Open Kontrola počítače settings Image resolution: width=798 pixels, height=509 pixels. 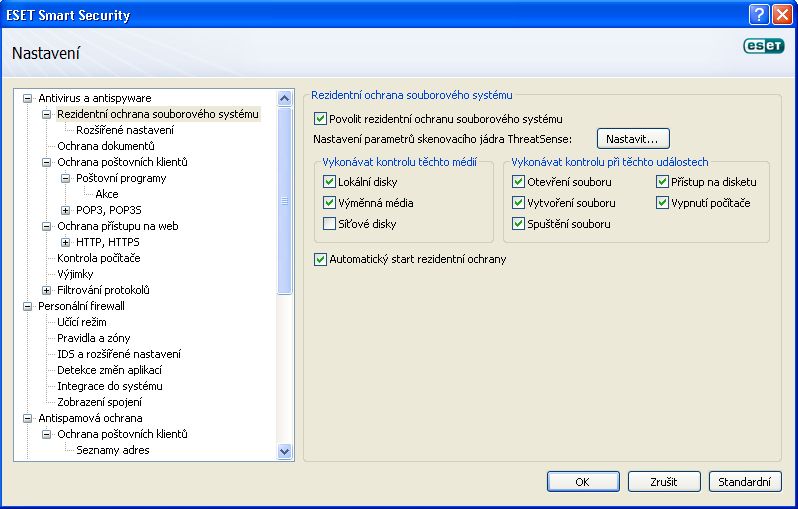click(98, 258)
